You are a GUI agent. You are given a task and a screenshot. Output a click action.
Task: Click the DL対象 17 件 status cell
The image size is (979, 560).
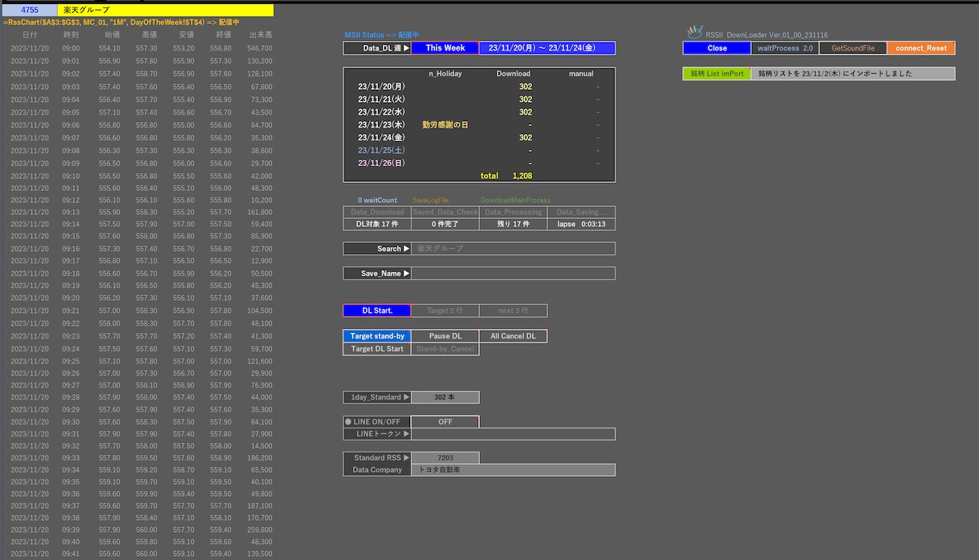pos(377,225)
